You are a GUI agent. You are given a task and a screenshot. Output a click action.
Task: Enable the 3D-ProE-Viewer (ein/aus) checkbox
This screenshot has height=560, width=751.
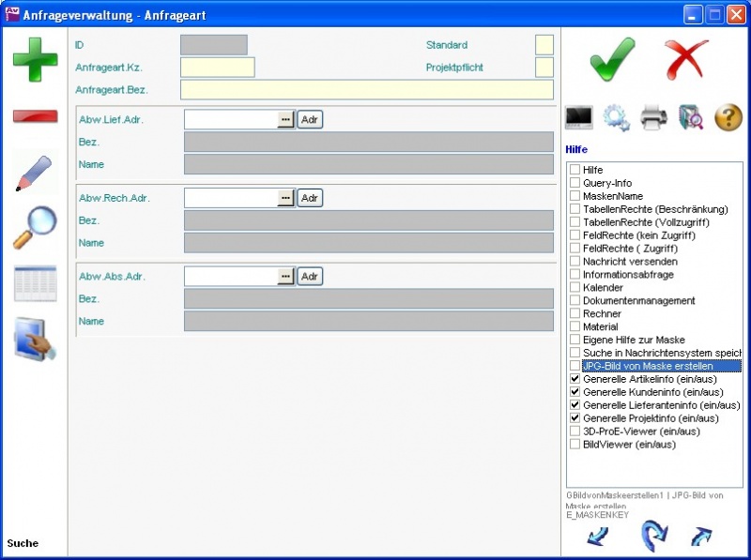[575, 431]
